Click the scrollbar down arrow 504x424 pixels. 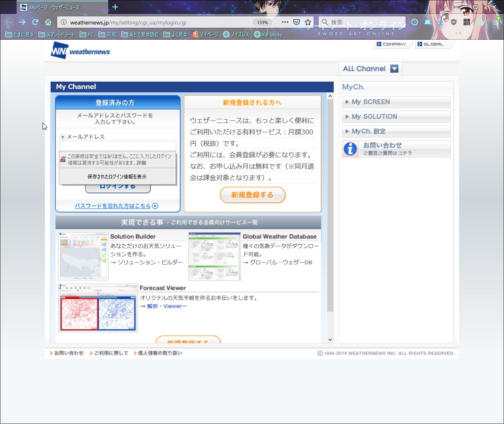click(x=330, y=340)
